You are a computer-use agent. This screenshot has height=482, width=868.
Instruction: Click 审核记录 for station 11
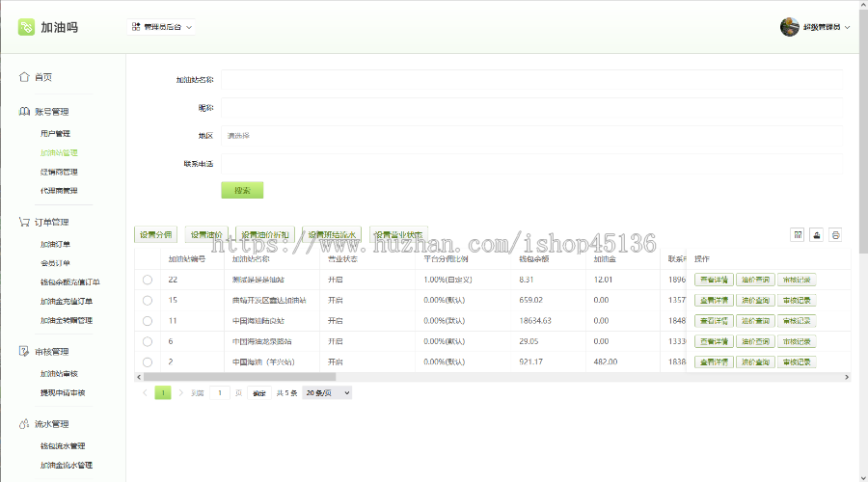click(797, 320)
